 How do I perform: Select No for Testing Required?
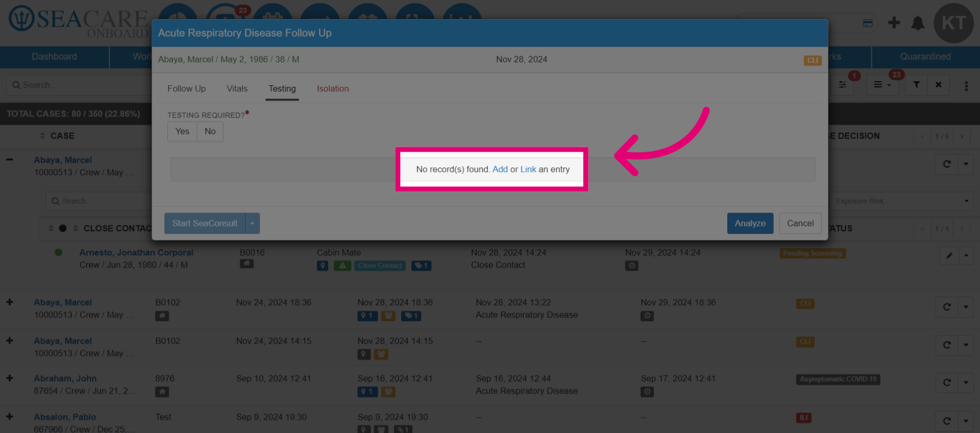[210, 131]
